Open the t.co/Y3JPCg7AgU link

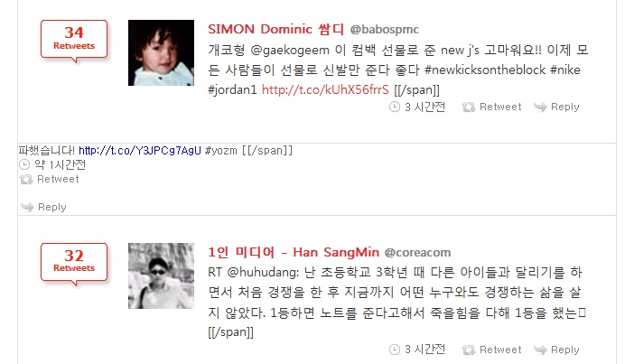coord(139,151)
